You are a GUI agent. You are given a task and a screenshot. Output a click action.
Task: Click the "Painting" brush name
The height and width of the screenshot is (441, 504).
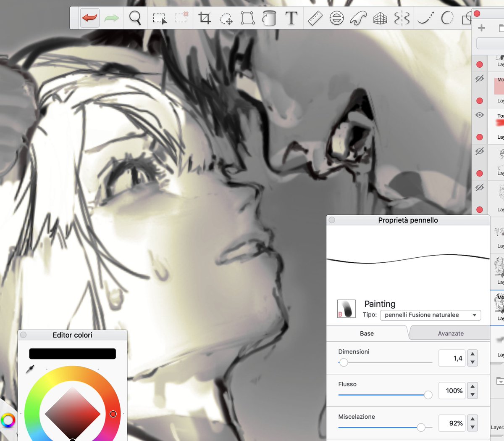[380, 304]
